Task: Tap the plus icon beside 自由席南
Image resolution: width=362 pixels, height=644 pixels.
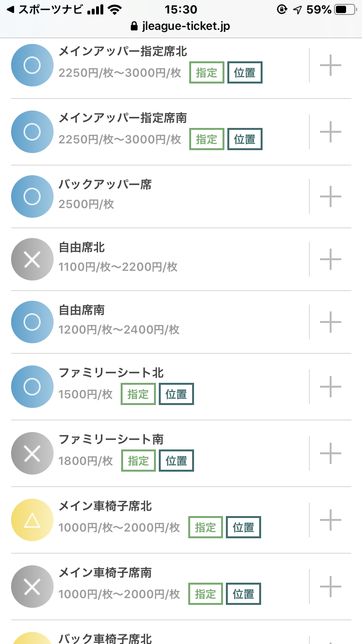Action: click(x=331, y=322)
